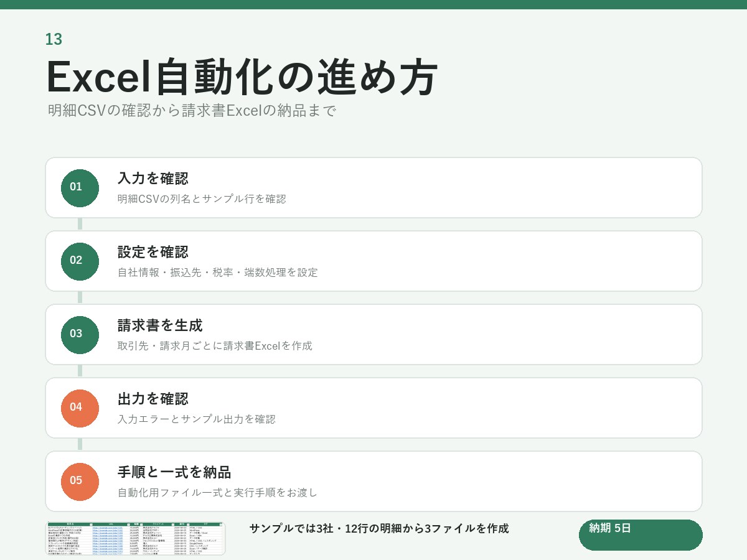Viewport: 747px width, 560px height.
Task: Select the heading 手順と一式を納品
Action: tap(174, 472)
